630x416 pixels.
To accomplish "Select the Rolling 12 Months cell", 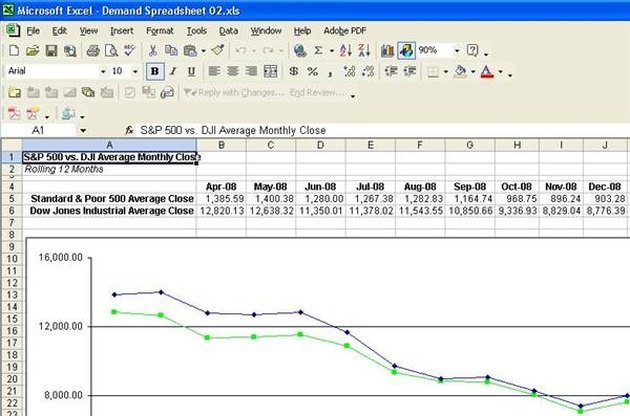I will [x=109, y=169].
